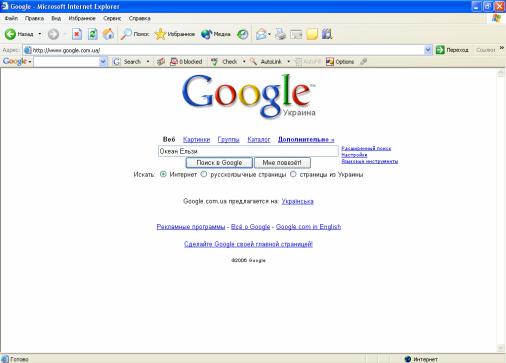Screen dimensions: 506x363
Task: Open the Search button dropdown arrow
Action: [x=148, y=62]
